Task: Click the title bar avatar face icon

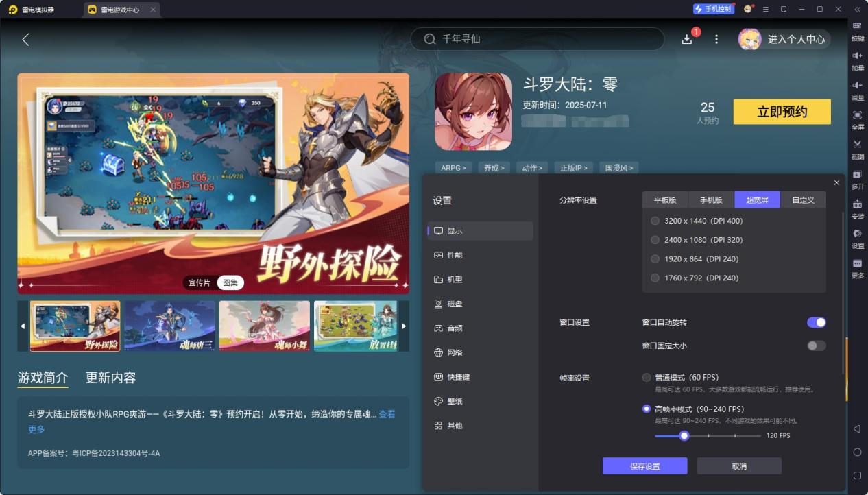Action: pos(747,9)
